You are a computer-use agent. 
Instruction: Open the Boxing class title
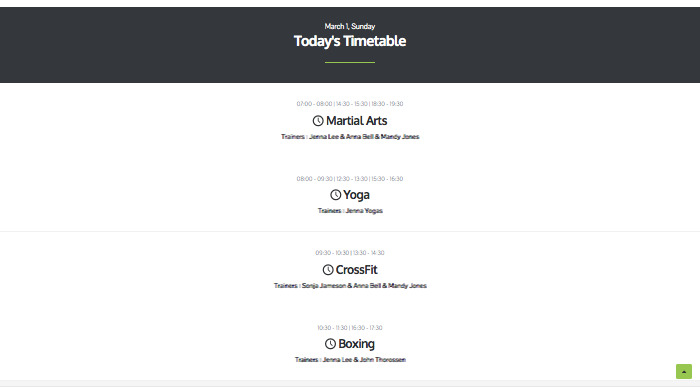click(x=356, y=344)
